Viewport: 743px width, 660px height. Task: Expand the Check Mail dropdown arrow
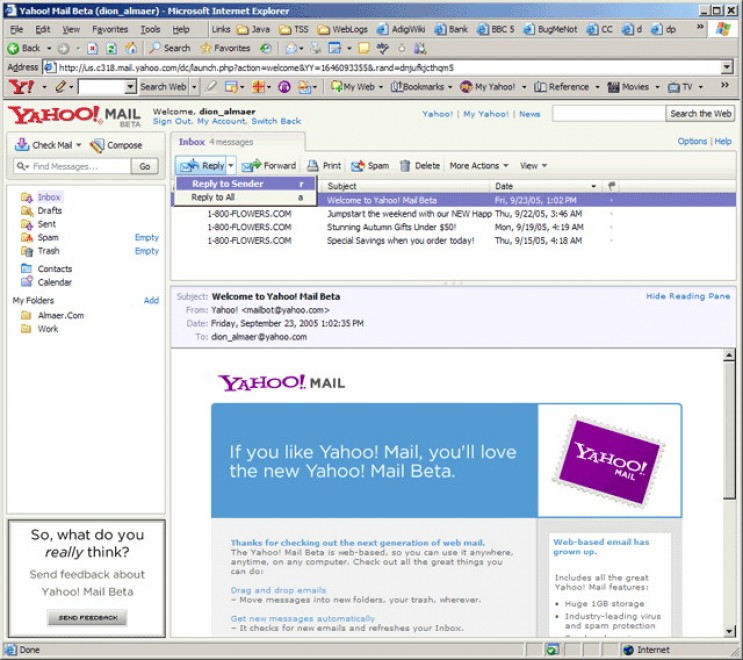click(79, 145)
